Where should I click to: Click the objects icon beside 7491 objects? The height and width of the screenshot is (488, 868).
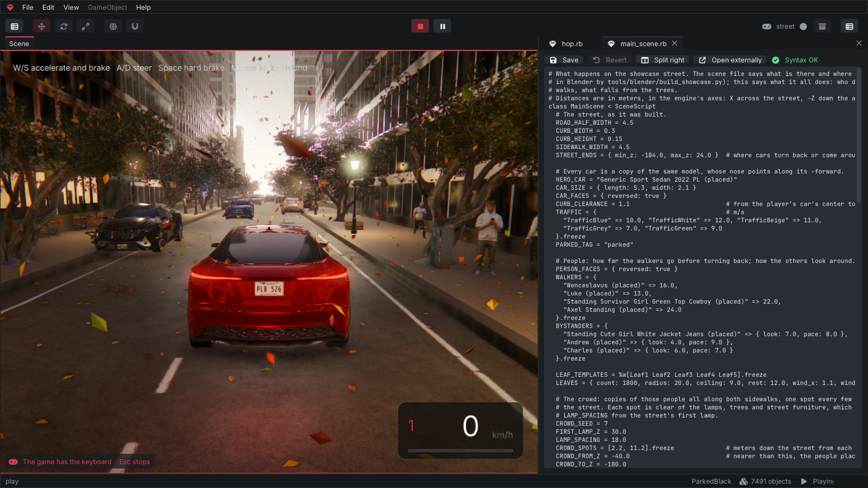(743, 481)
